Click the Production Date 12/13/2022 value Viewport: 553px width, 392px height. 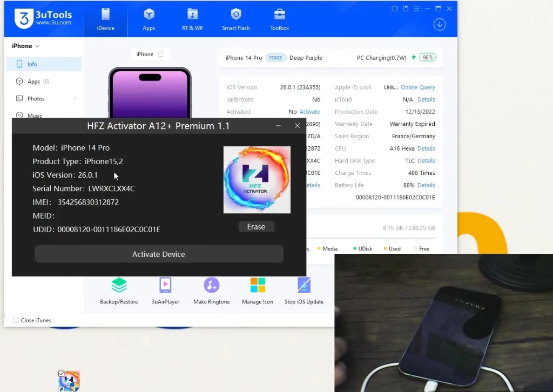(420, 112)
